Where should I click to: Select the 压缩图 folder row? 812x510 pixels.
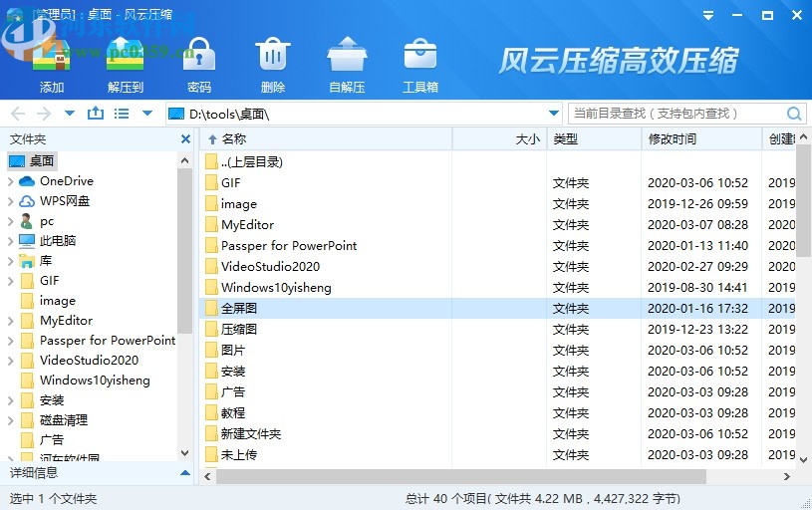[497, 330]
